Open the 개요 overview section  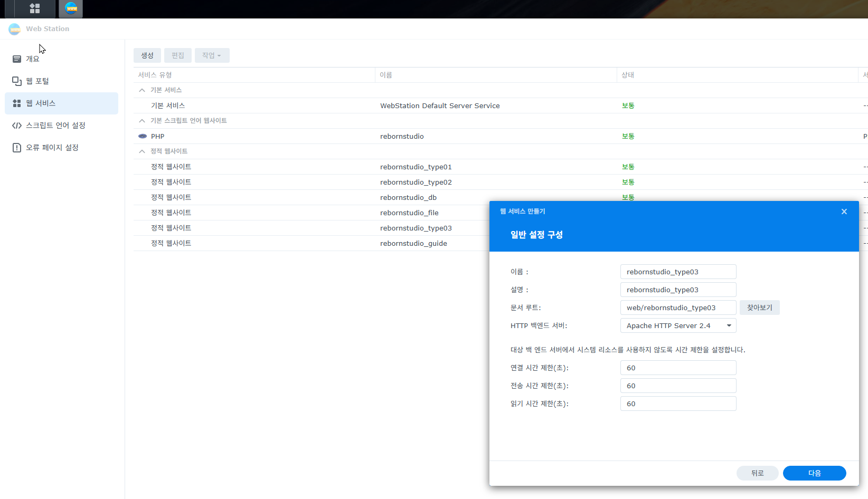[x=33, y=59]
